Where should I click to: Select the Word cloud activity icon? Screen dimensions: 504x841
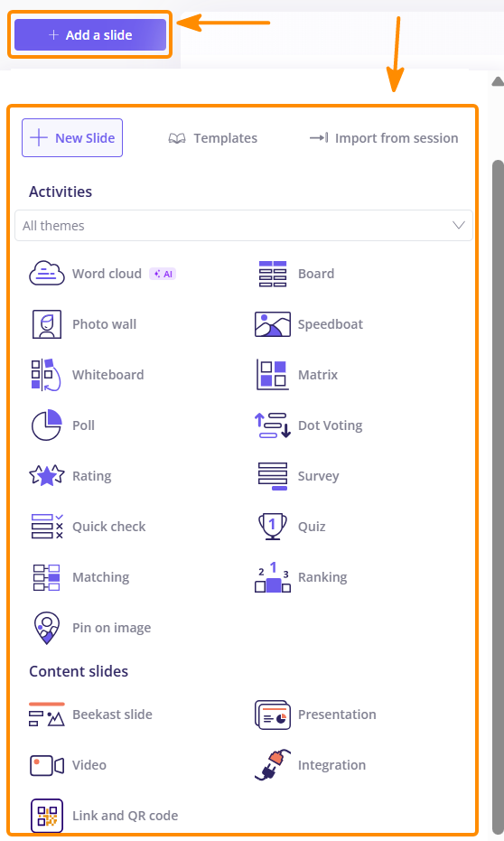47,273
